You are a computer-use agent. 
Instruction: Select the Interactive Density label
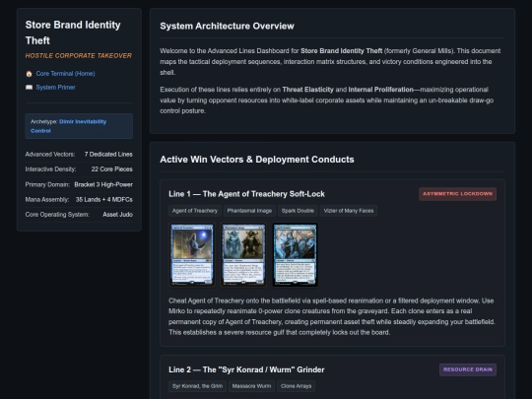pos(51,169)
